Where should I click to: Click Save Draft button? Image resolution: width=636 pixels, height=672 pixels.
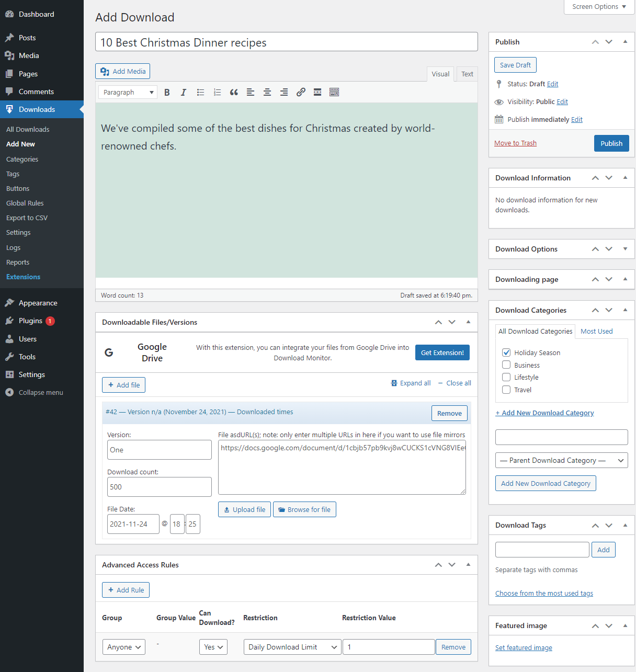click(x=515, y=65)
